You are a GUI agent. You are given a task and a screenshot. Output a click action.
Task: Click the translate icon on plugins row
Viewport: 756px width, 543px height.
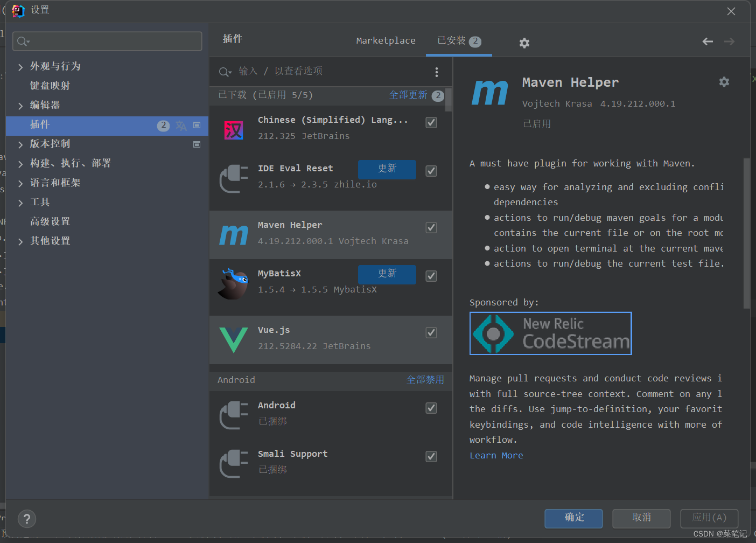point(181,126)
